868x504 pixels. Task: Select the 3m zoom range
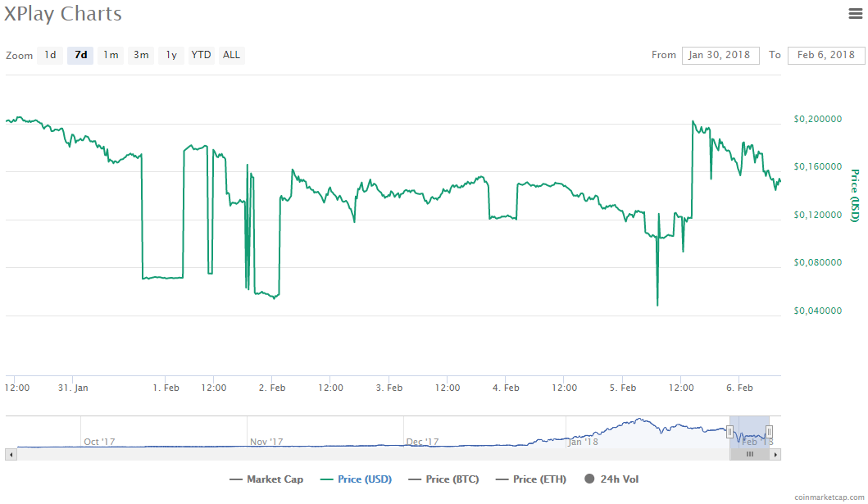141,55
